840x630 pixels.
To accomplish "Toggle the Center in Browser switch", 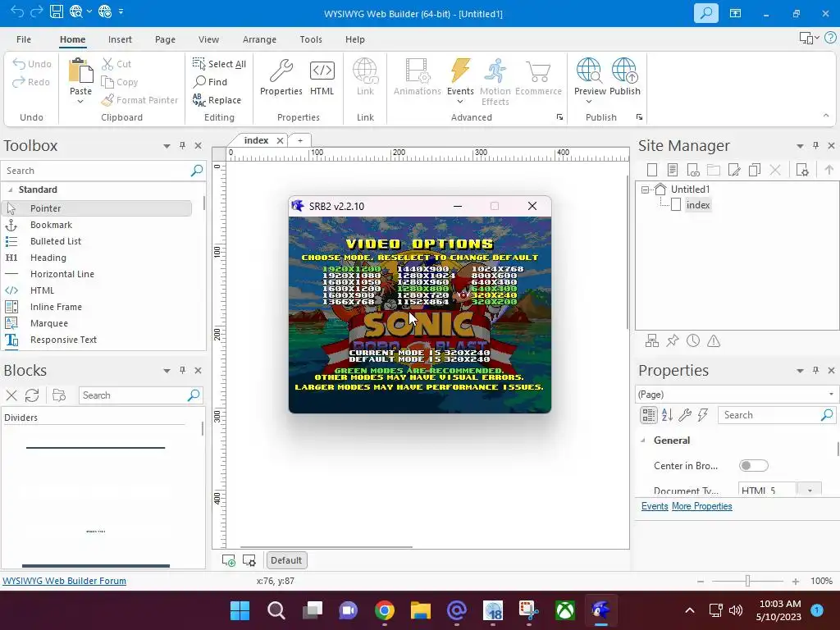I will pyautogui.click(x=753, y=466).
